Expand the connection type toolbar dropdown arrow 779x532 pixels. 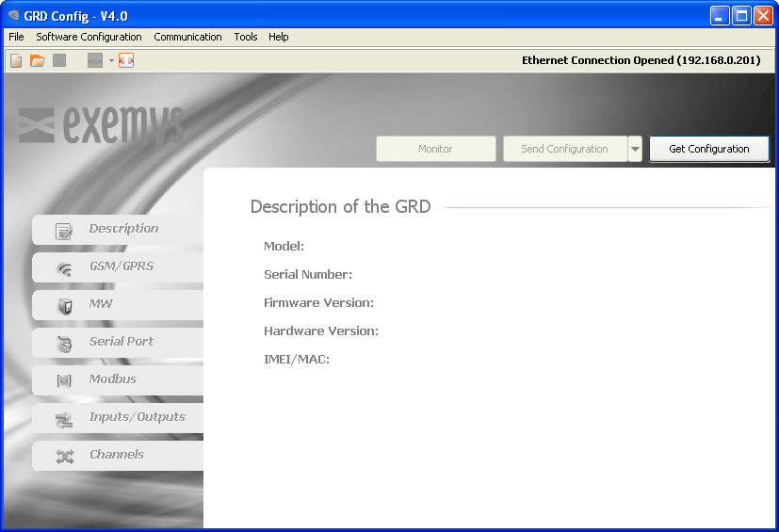[111, 60]
